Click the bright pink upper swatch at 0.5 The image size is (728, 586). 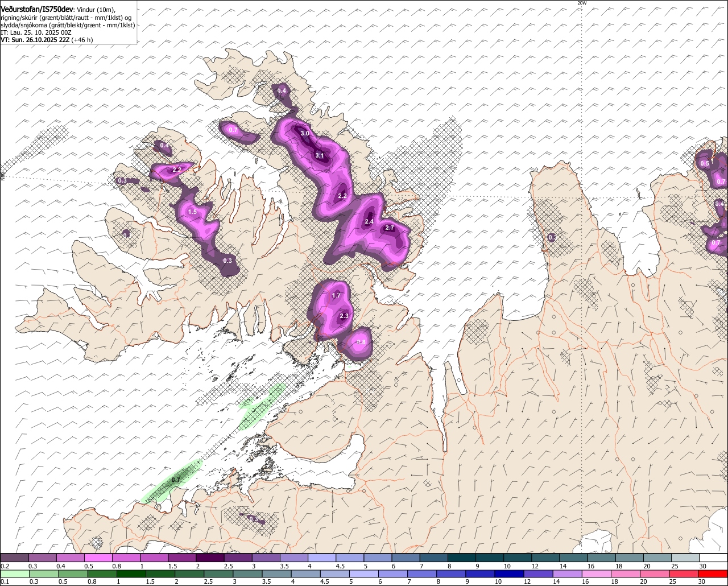[x=98, y=558]
